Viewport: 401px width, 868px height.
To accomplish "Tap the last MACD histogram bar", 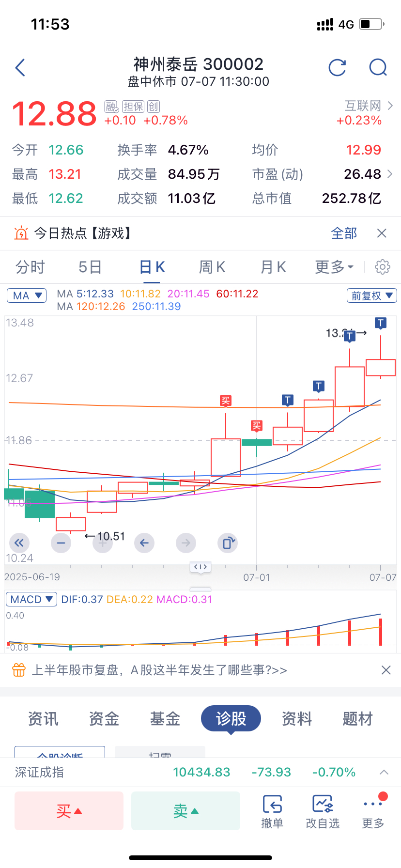I will pos(381,632).
